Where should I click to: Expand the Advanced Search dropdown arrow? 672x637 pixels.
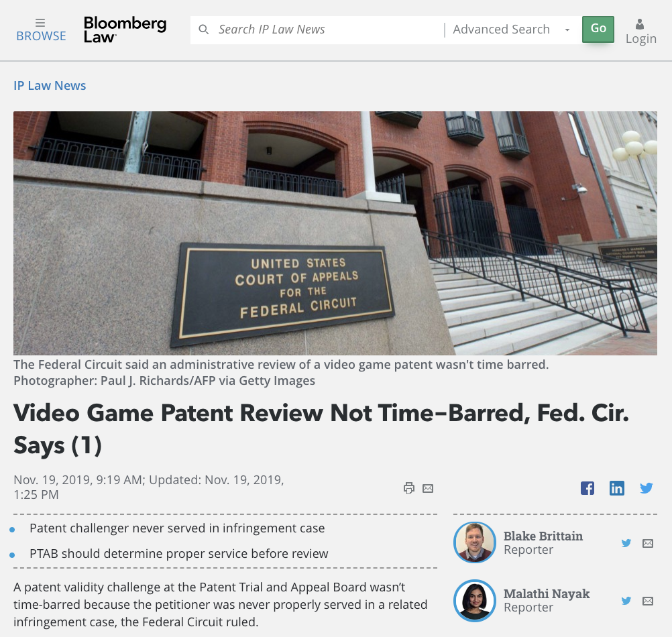(x=567, y=30)
